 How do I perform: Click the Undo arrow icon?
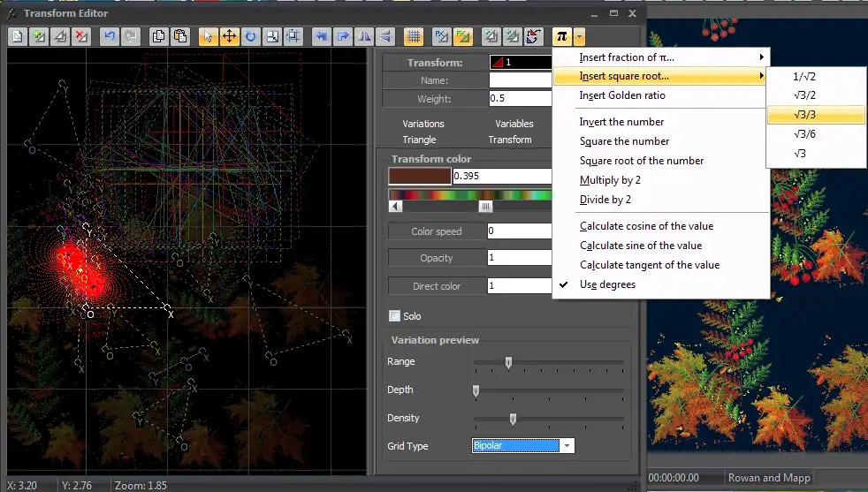110,36
